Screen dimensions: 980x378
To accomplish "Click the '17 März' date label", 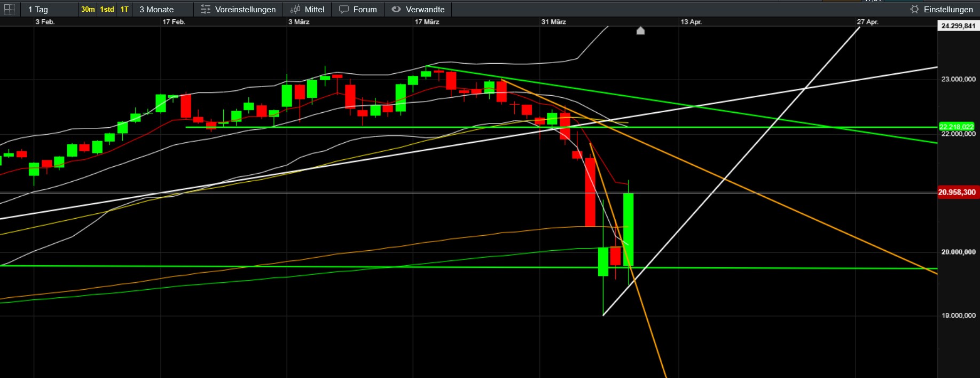I will [x=427, y=22].
